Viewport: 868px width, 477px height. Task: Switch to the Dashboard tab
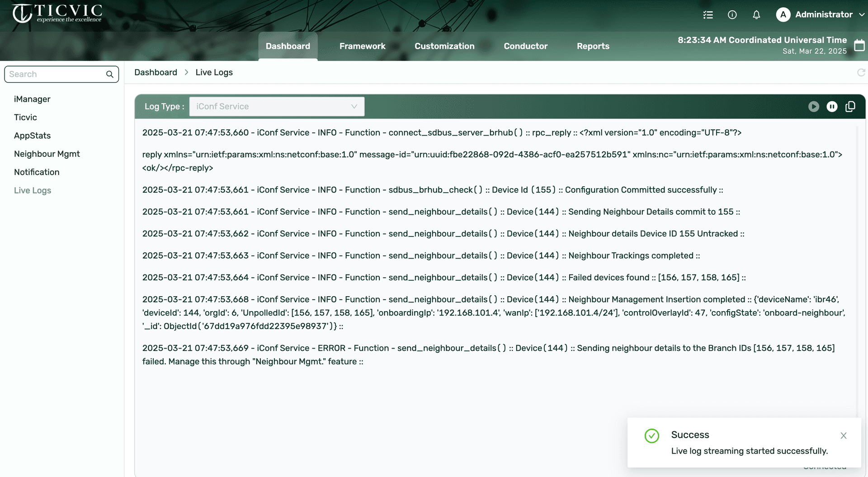tap(288, 46)
